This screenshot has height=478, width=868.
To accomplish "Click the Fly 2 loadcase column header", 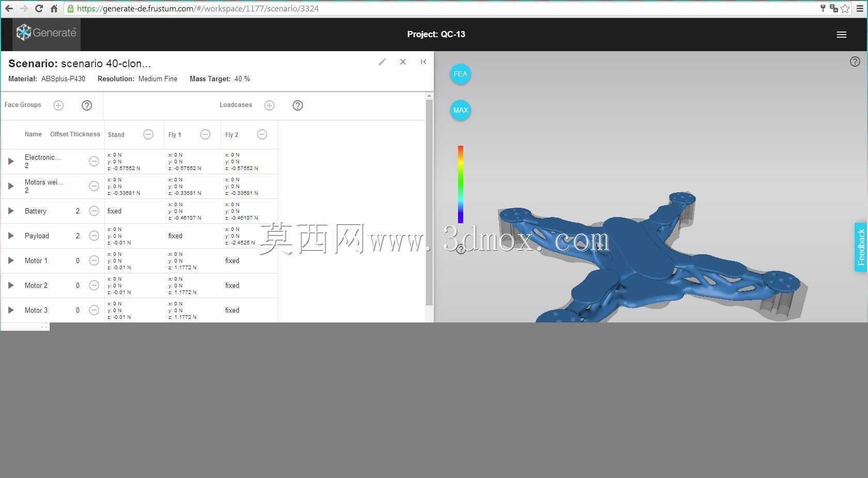I will [x=232, y=135].
